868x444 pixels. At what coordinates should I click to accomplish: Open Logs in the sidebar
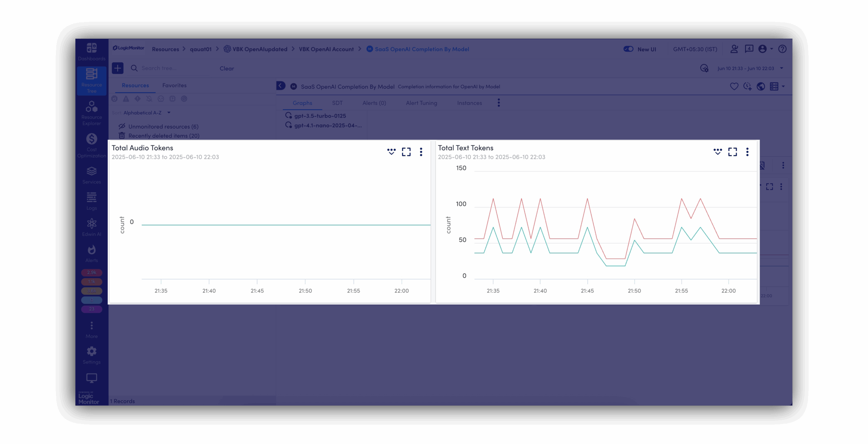coord(92,201)
